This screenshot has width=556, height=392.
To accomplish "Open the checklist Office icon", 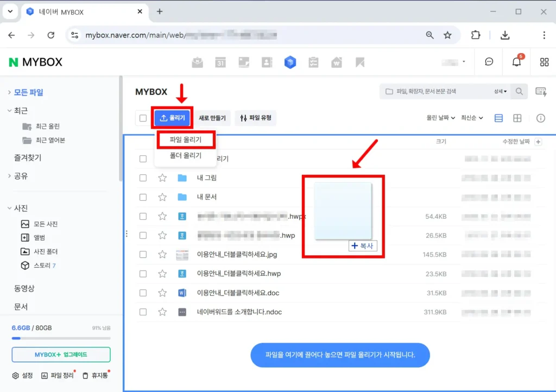I will tap(313, 62).
